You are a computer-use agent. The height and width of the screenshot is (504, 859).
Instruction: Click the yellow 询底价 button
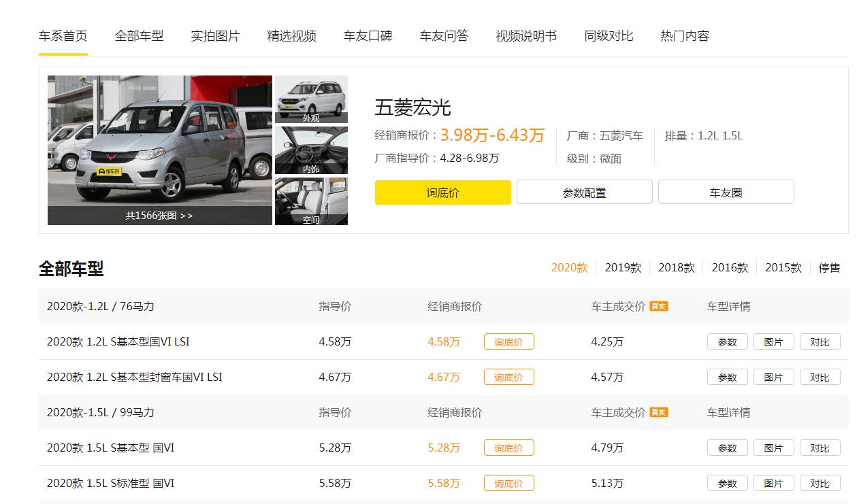click(442, 192)
